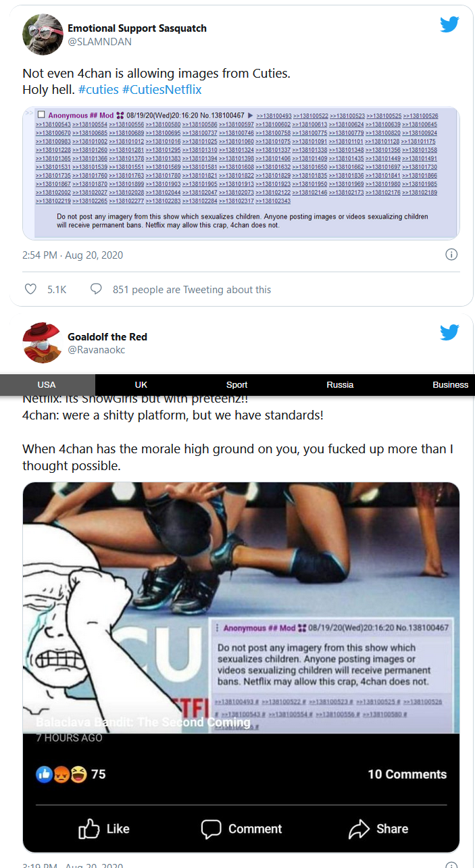Open the 4chan mod post screenshot image
Viewport: 475px width, 868px height.
(241, 173)
